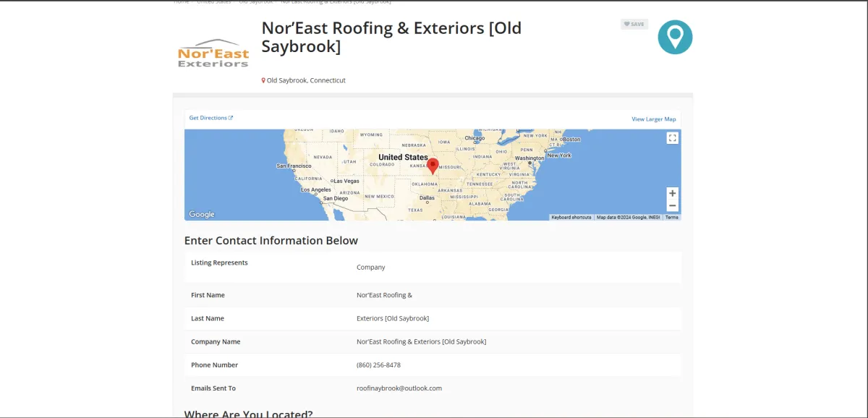Click 'New York' label on map
Image resolution: width=868 pixels, height=418 pixels.
point(559,155)
